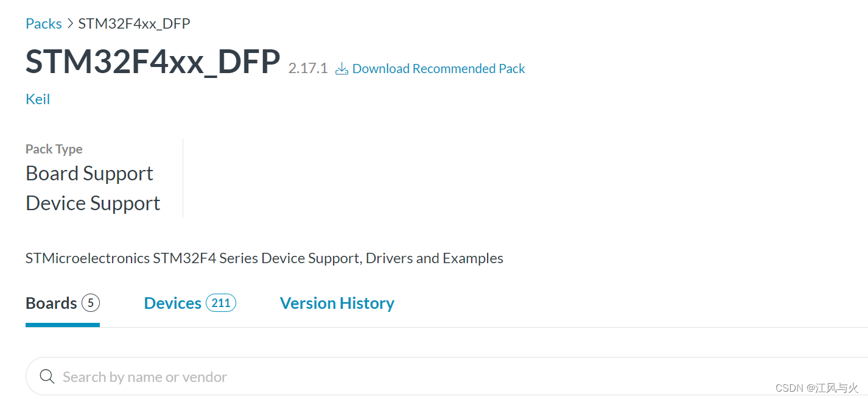Open the Version History tab

[337, 303]
